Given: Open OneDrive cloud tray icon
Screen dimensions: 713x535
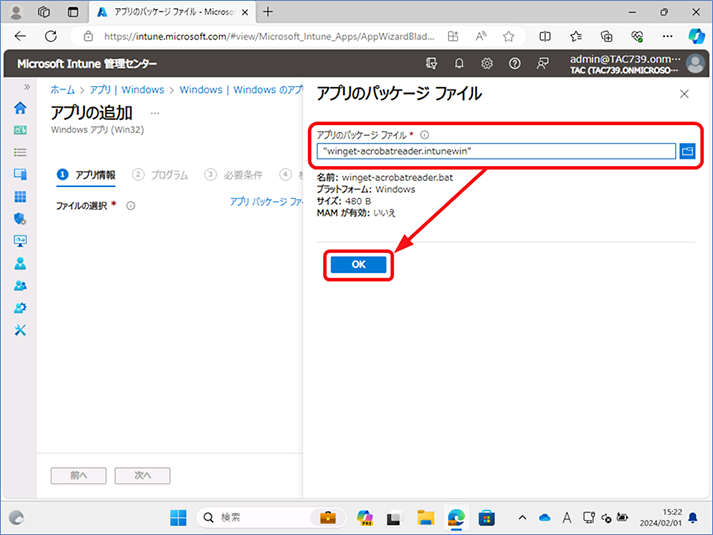Looking at the screenshot, I should 544,518.
